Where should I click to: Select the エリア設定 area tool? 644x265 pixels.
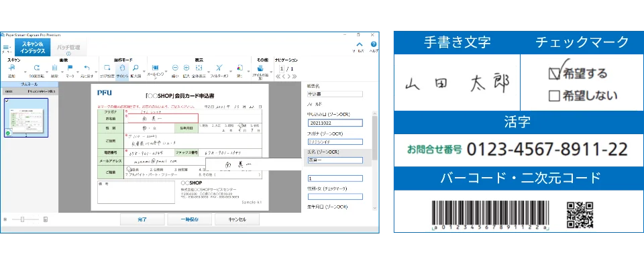(x=107, y=68)
